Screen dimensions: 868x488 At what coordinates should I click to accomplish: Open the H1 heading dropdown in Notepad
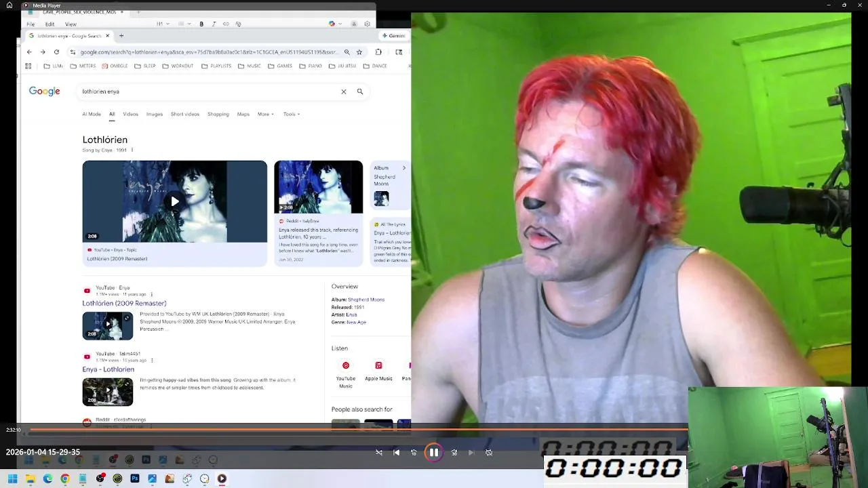point(162,24)
